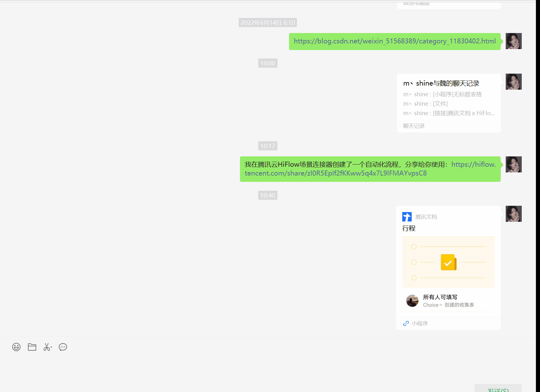Open the emoji picker
The image size is (540, 392).
(16, 347)
